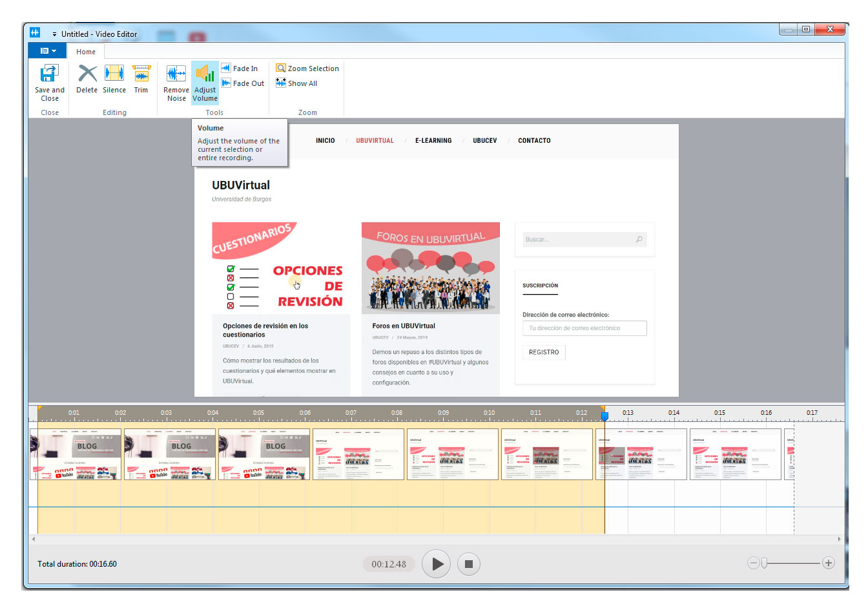Click the 'Foros en UBUVirtual' post title

point(404,326)
